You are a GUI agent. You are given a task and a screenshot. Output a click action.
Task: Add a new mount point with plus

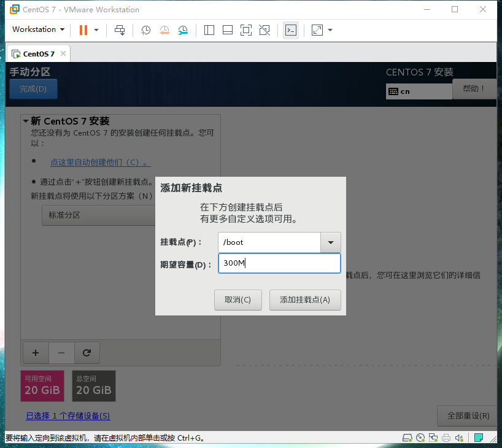(x=36, y=353)
